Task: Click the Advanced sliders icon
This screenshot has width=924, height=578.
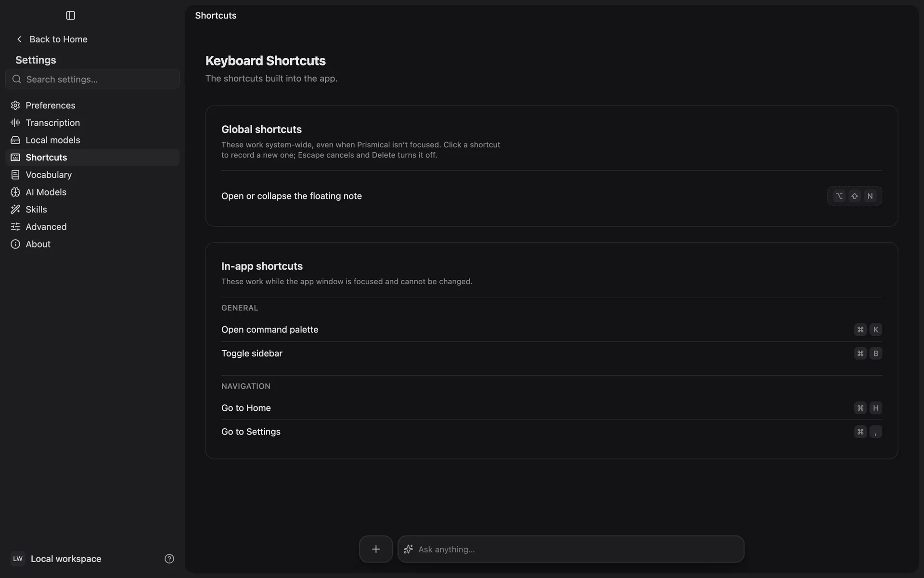Action: 15,226
